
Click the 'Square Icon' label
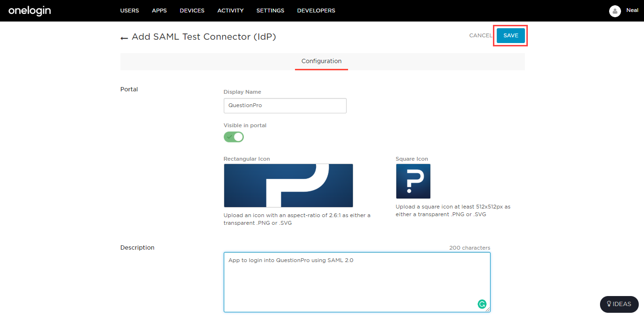(412, 159)
